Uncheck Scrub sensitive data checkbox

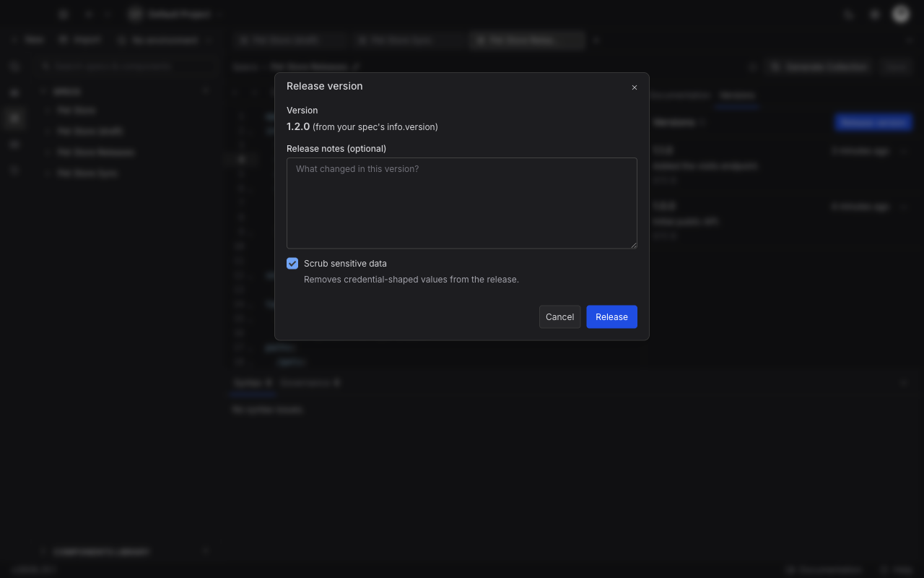[x=292, y=264]
